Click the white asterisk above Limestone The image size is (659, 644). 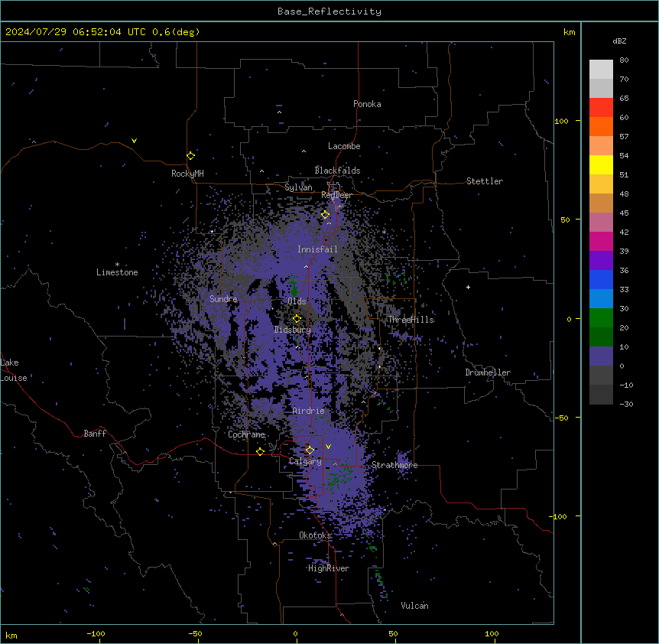pyautogui.click(x=117, y=264)
